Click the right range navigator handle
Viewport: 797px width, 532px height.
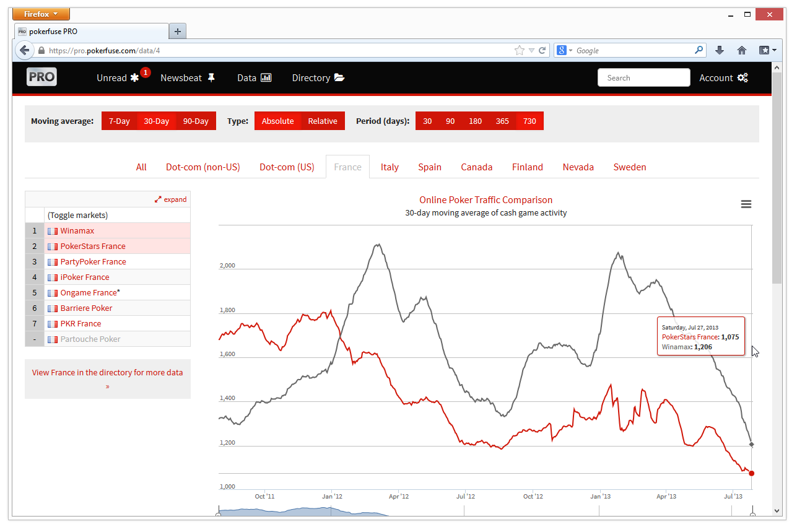pyautogui.click(x=752, y=513)
